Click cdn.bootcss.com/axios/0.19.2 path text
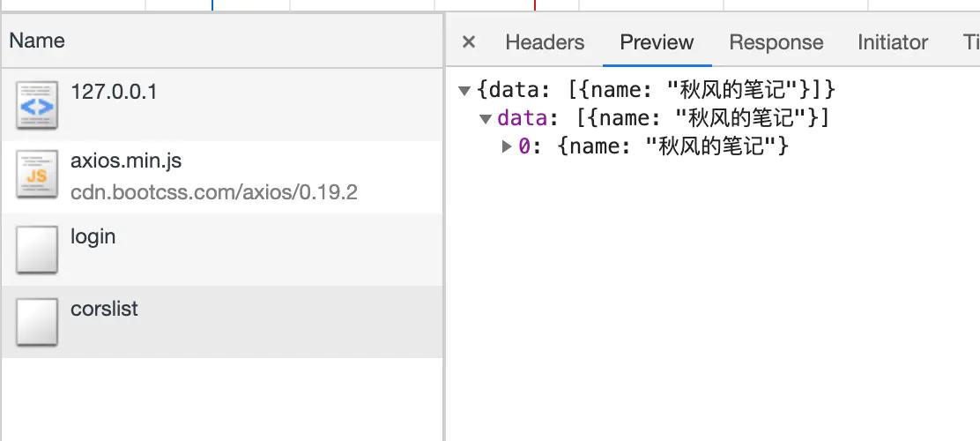This screenshot has height=441, width=980. click(x=214, y=192)
